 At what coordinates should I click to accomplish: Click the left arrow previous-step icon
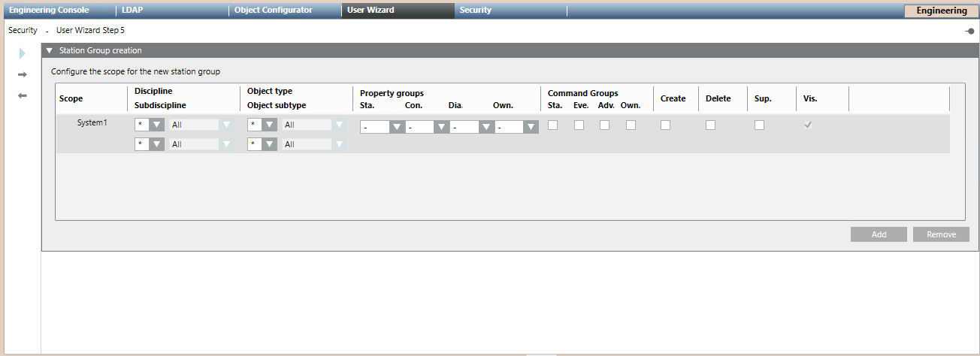23,95
